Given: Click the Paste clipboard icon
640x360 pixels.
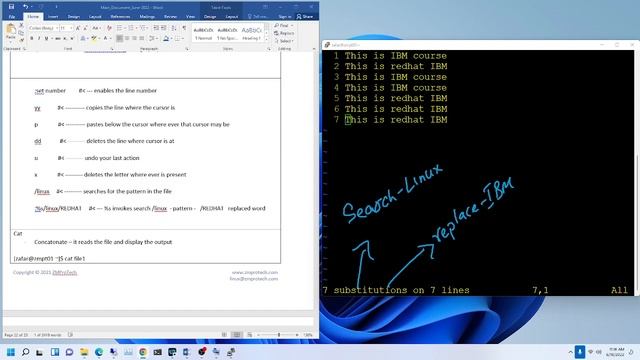Looking at the screenshot, I should 11,29.
